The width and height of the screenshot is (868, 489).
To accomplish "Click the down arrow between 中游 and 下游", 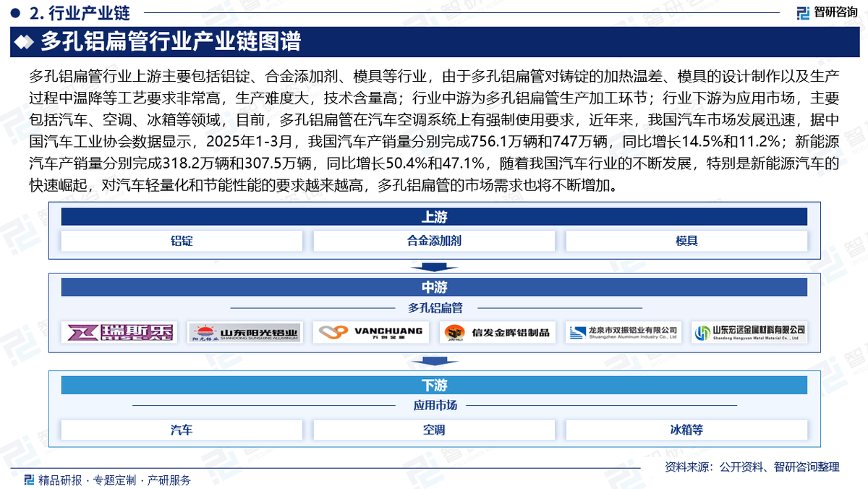I will click(x=433, y=361).
